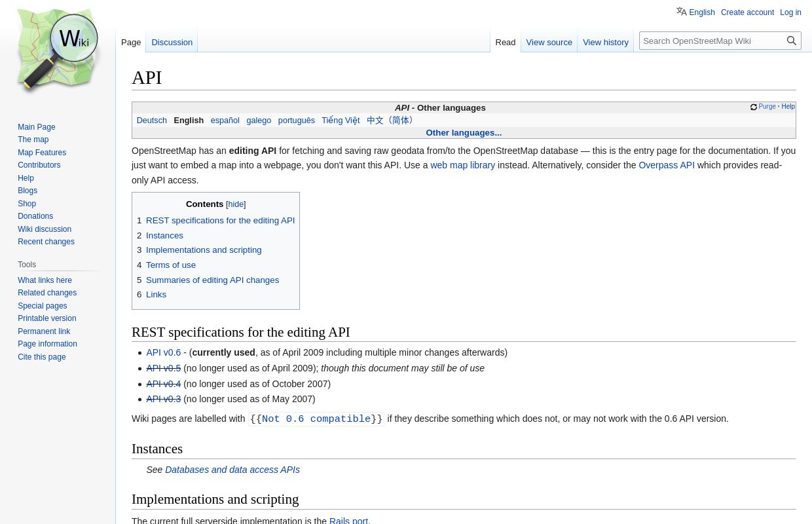The width and height of the screenshot is (812, 524).
Task: Open the struck-through API v0.3 link
Action: [163, 399]
